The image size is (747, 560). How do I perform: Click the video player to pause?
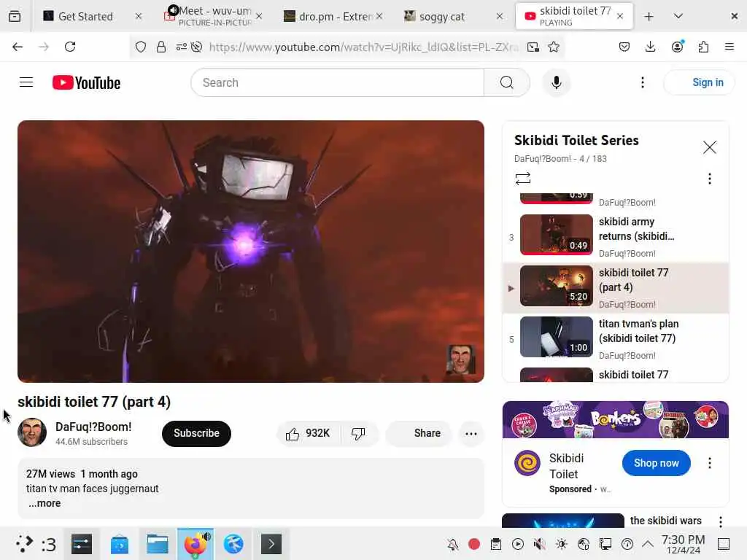tap(251, 251)
